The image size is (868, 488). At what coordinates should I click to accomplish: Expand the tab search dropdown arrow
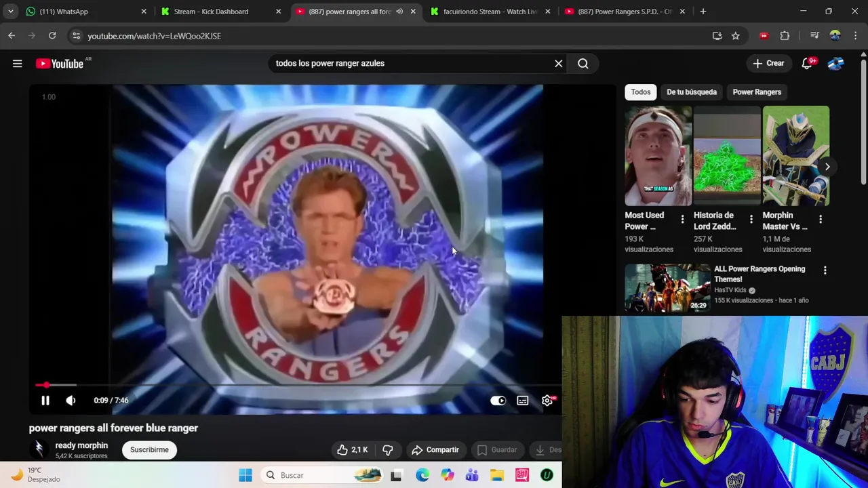[x=10, y=12]
